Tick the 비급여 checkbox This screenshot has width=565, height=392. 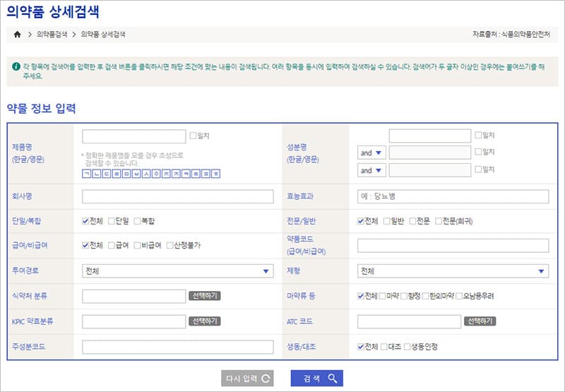pyautogui.click(x=137, y=245)
